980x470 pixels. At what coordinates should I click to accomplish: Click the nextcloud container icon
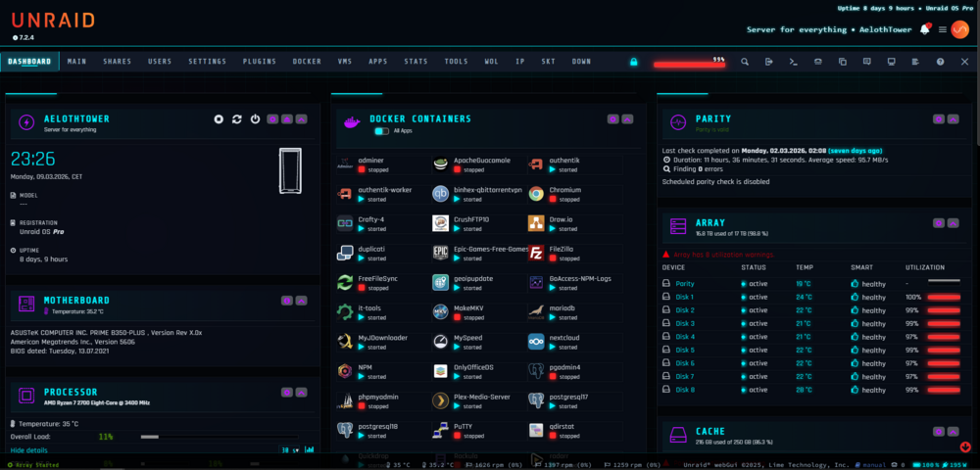pyautogui.click(x=536, y=342)
